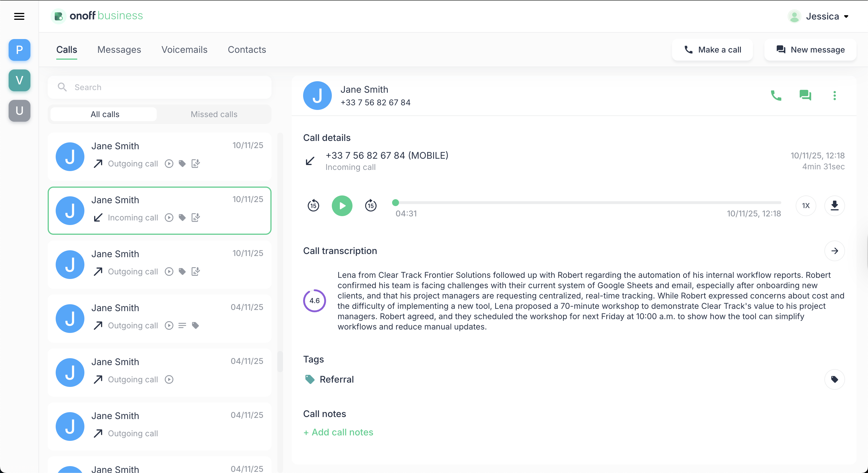This screenshot has width=868, height=473.
Task: Show All calls filter
Action: click(103, 114)
